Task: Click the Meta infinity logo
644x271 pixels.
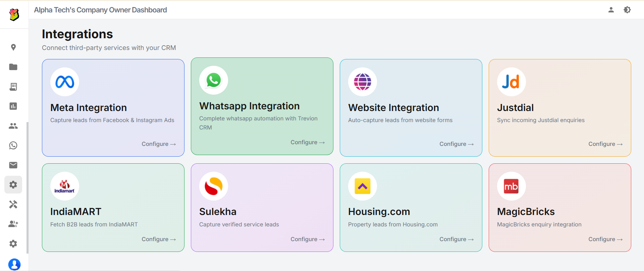Action: (65, 82)
